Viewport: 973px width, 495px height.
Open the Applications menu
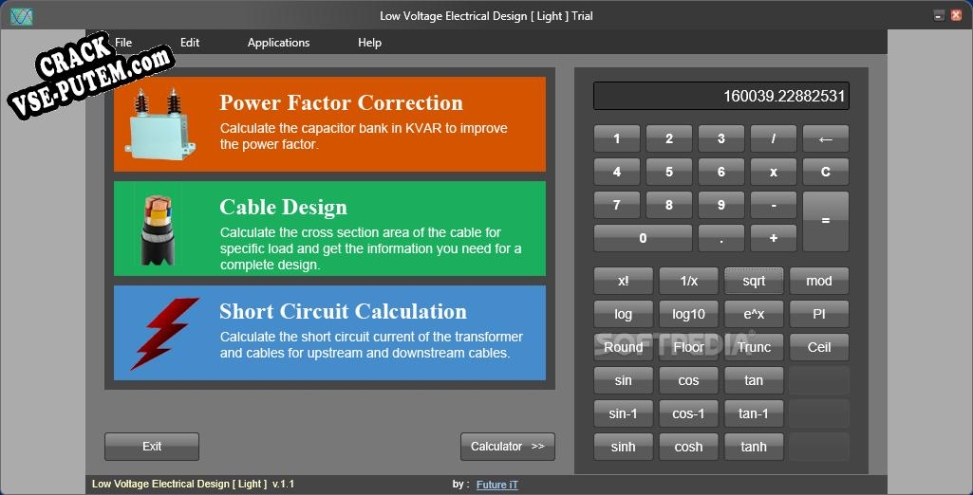278,43
